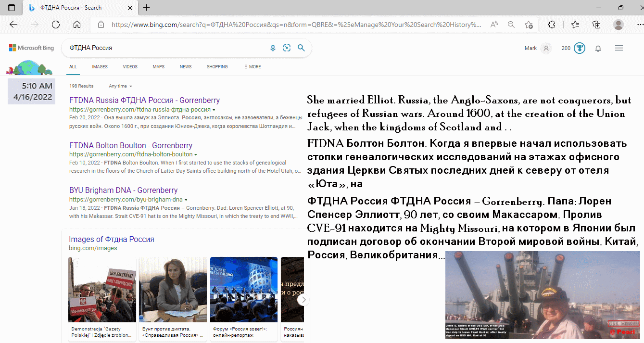Open BYU Brigham DNA result link
Image resolution: width=644 pixels, height=343 pixels.
124,190
